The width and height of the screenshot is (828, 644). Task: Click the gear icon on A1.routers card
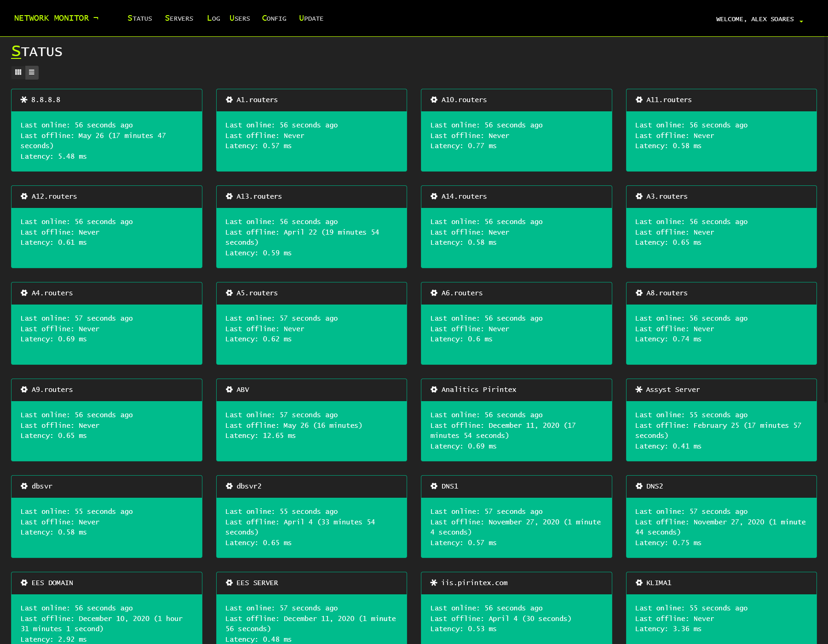click(x=229, y=100)
